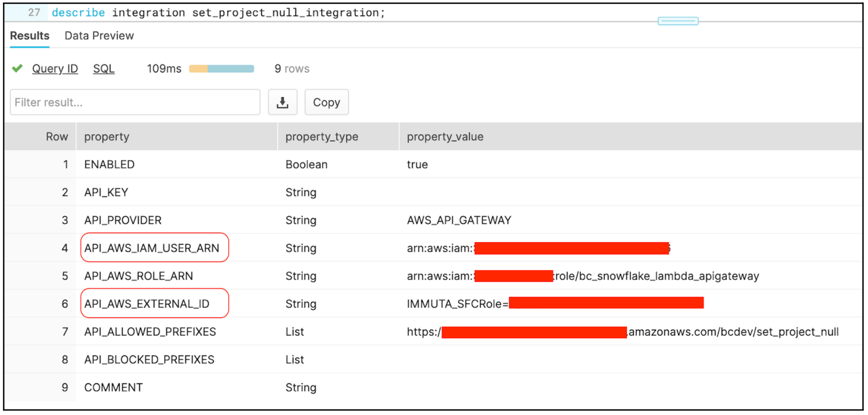Select the ENABLED row's true value
Viewport: 868px width, 415px height.
point(417,164)
